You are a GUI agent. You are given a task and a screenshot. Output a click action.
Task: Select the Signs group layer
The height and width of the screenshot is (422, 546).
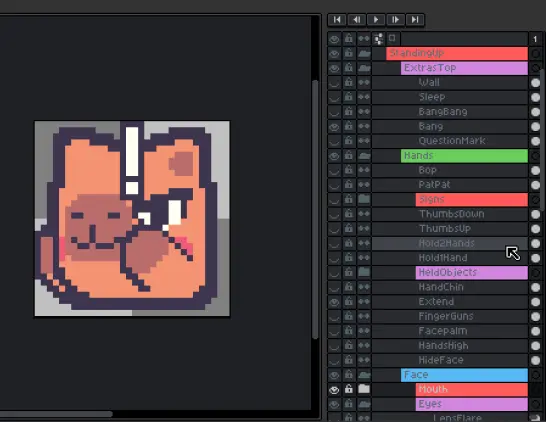click(x=471, y=199)
